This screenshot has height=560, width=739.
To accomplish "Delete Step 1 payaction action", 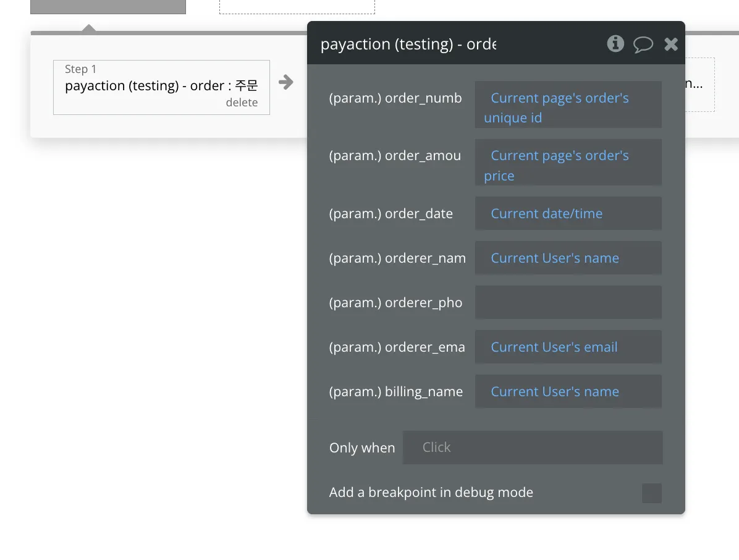I will (x=242, y=103).
